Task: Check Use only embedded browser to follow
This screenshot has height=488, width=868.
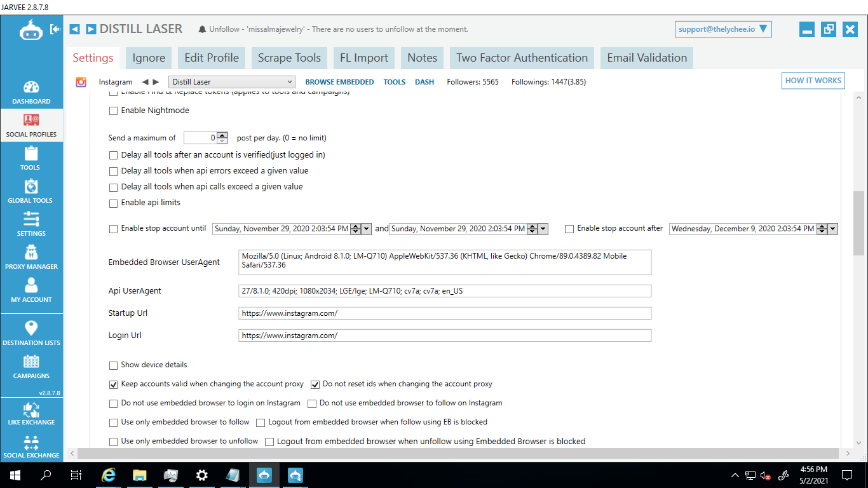Action: tap(114, 423)
